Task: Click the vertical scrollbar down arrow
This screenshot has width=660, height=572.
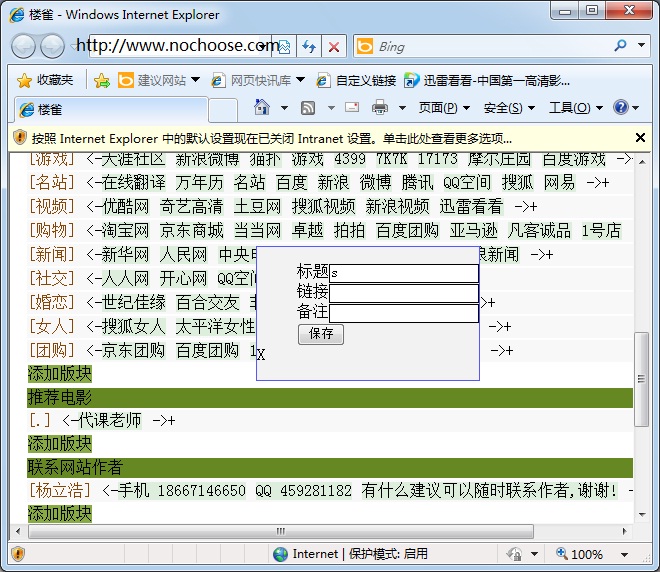Action: click(642, 514)
